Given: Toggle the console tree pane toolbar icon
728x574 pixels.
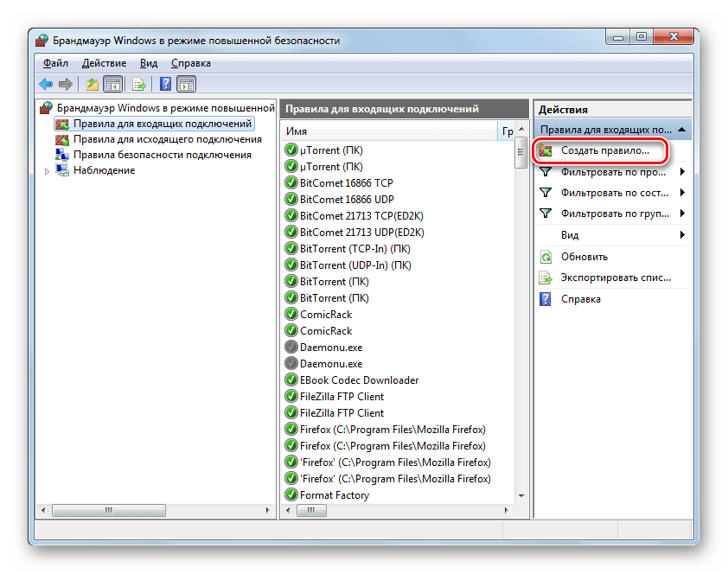Looking at the screenshot, I should click(113, 84).
